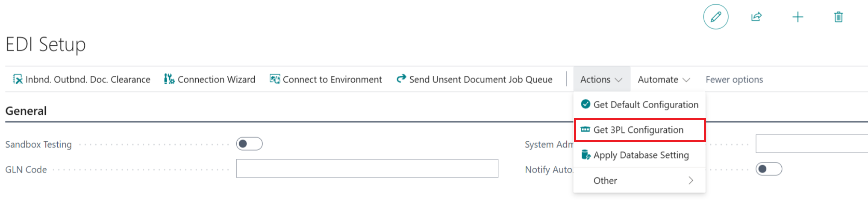
Task: Click the Inbnd. Outbnd. Doc. Clearance icon
Action: pyautogui.click(x=18, y=79)
